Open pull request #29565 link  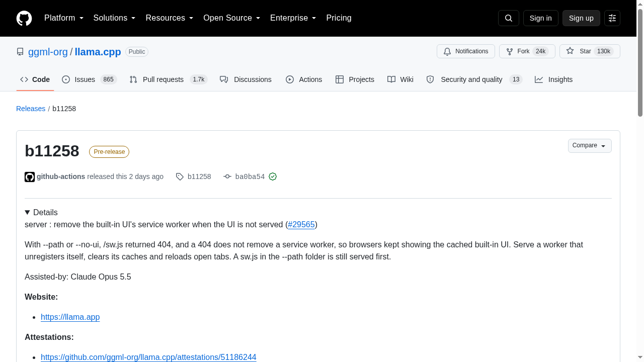(301, 224)
